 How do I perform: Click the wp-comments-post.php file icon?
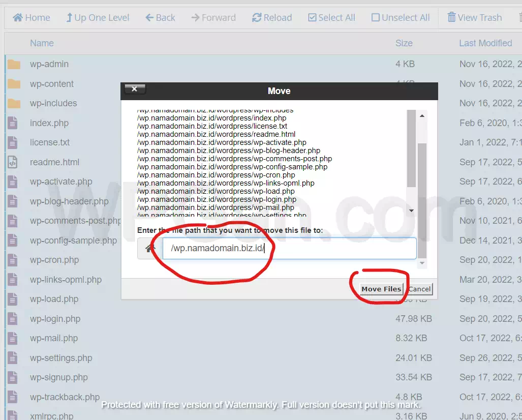click(x=13, y=221)
